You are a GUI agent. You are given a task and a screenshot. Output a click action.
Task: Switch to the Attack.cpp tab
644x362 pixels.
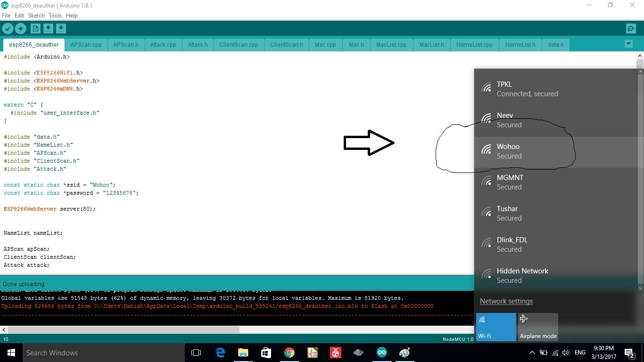pos(163,45)
